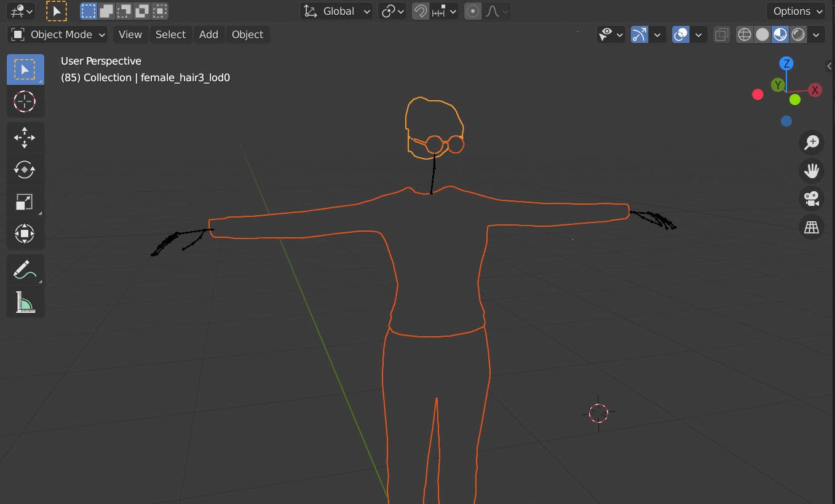This screenshot has width=835, height=504.
Task: Expand the overlays settings dropdown arrow
Action: coord(698,34)
